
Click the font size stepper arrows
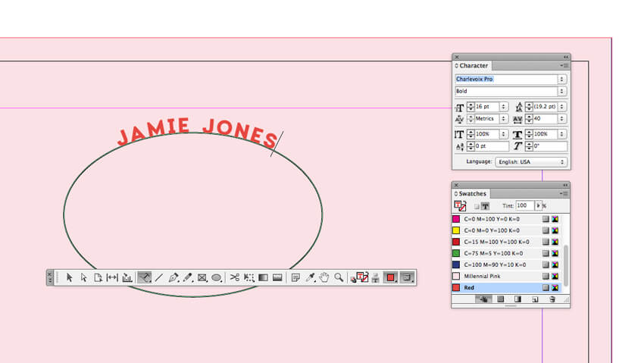[470, 106]
